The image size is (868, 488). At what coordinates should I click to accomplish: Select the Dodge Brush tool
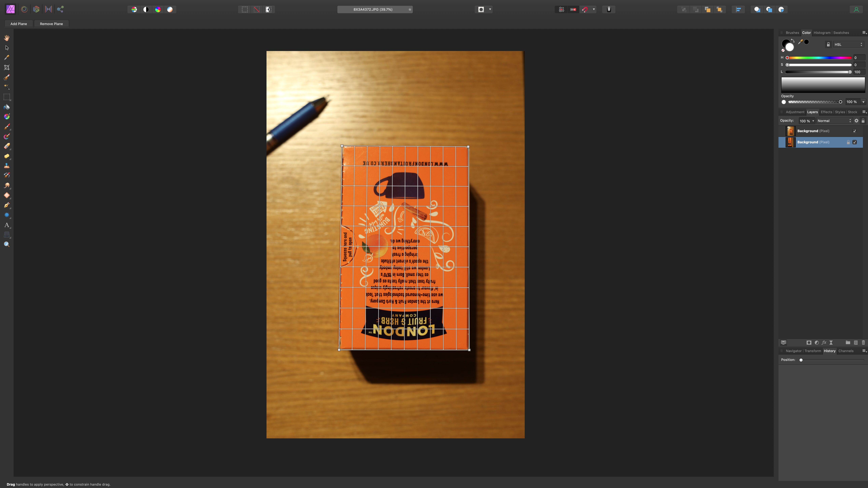(7, 156)
